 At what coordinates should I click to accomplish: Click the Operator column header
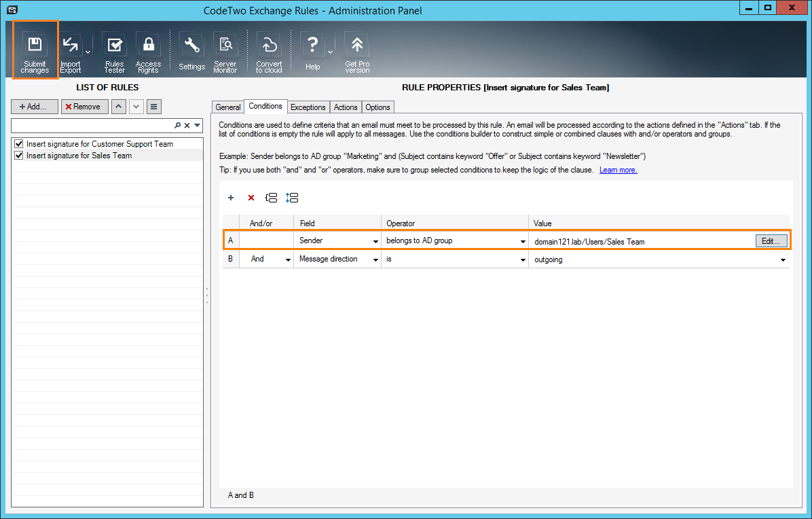[455, 223]
